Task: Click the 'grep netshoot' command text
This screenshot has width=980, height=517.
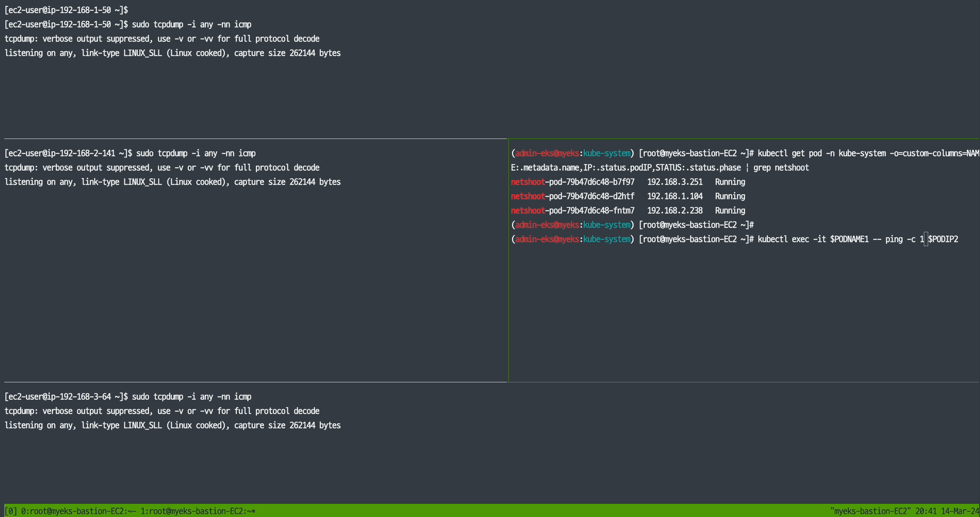Action: pyautogui.click(x=781, y=168)
